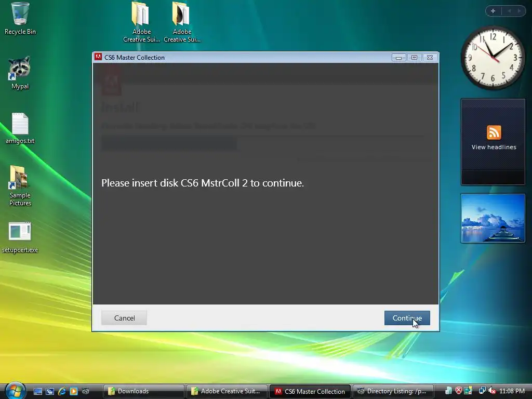Minimize the CS6 Master Collection window
The image size is (532, 399).
coord(398,58)
